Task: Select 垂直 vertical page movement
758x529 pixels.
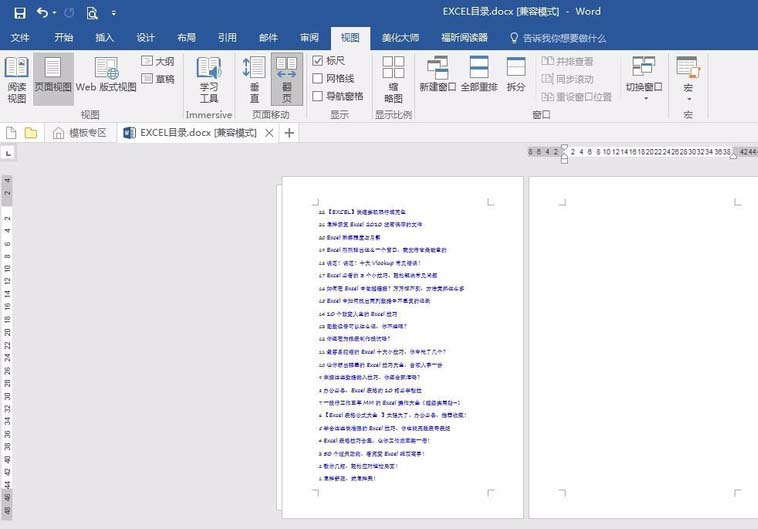Action: coord(254,79)
